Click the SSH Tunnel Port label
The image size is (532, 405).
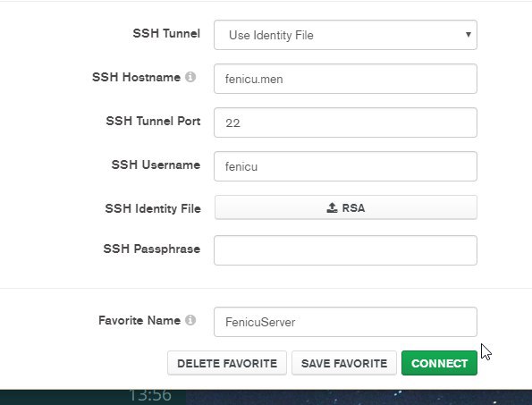coord(153,121)
